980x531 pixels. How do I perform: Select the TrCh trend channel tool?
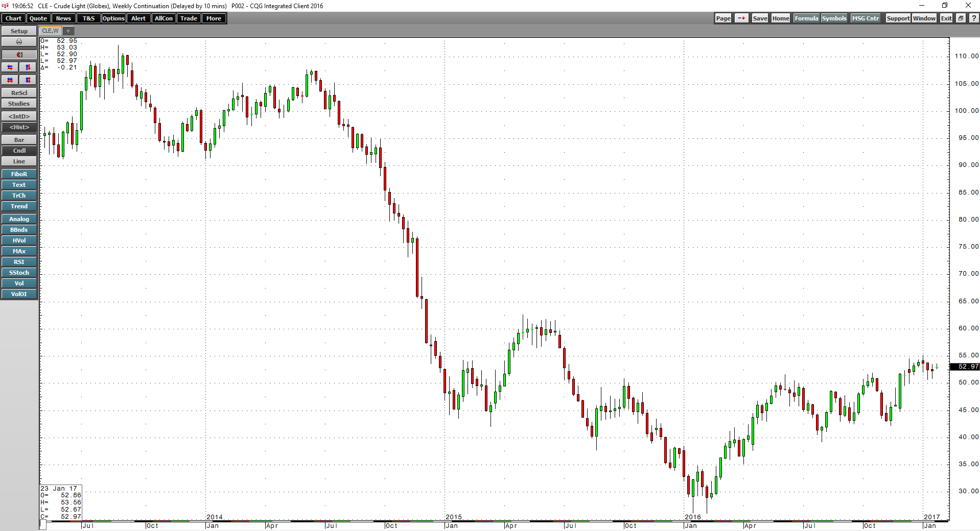[19, 196]
